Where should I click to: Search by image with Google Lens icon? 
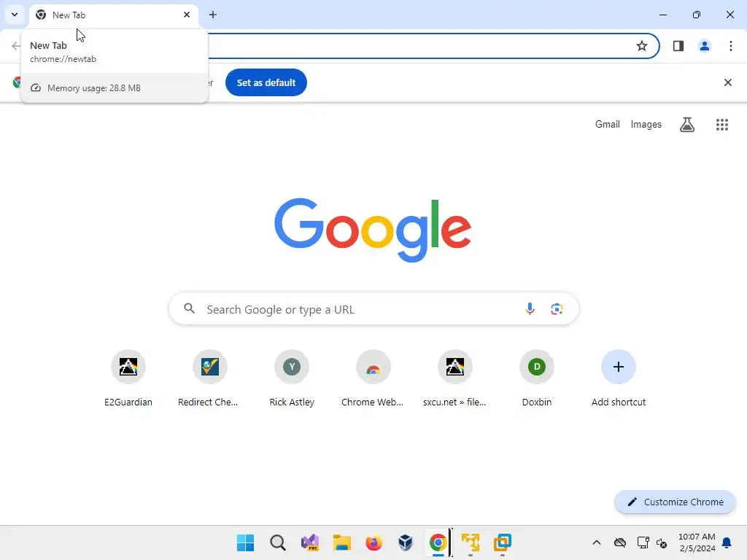[x=557, y=309]
